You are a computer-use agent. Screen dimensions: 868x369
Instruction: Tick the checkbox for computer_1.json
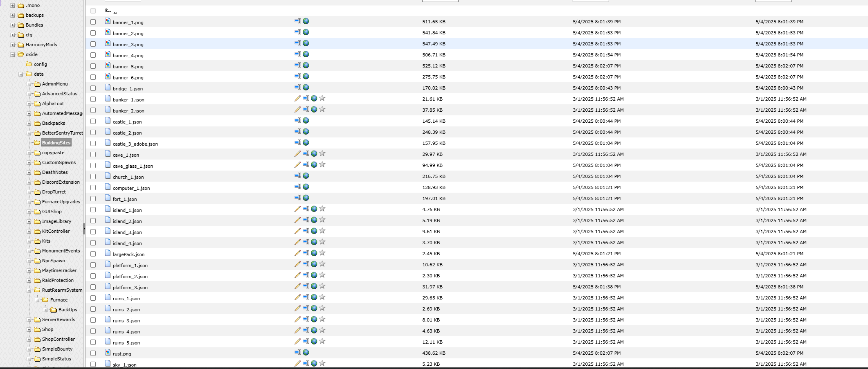(93, 187)
